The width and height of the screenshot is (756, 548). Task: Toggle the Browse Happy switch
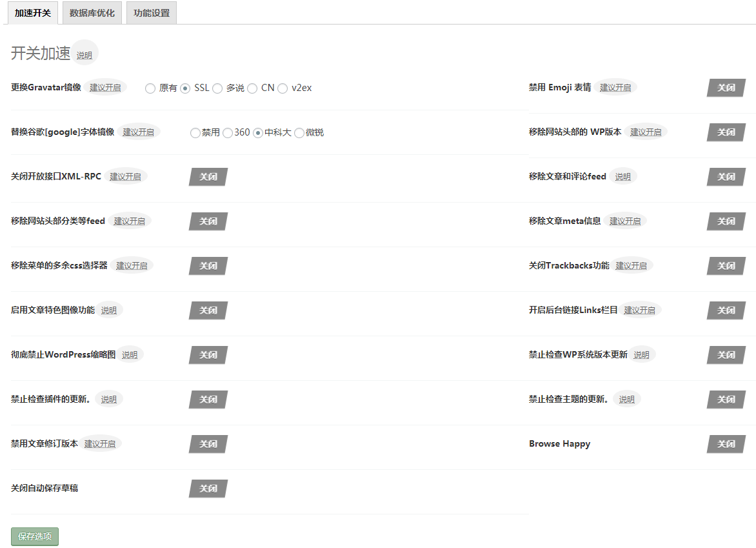(x=726, y=444)
